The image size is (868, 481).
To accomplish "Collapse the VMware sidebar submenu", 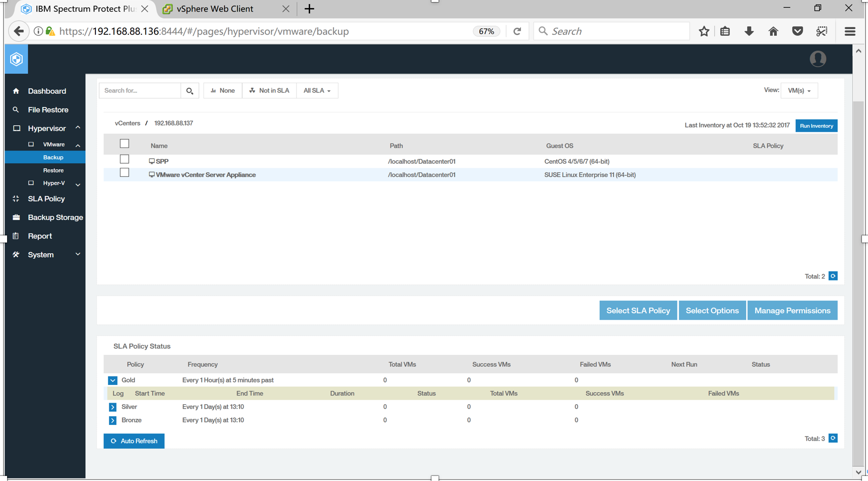I will click(78, 146).
